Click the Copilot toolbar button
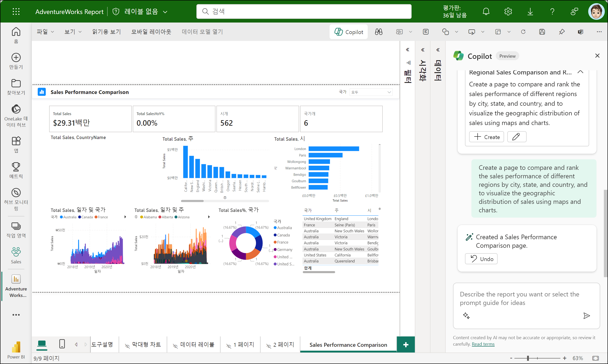This screenshot has width=608, height=364. click(349, 32)
